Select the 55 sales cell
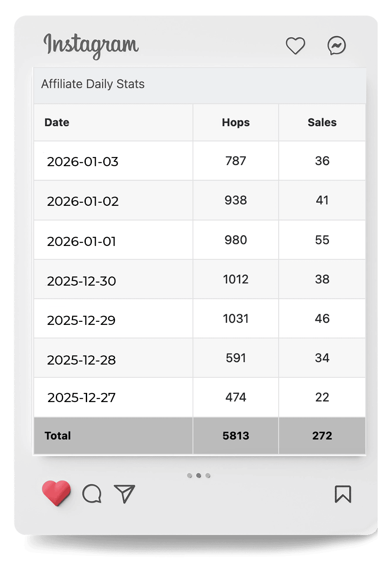The width and height of the screenshot is (392, 580). pos(322,240)
